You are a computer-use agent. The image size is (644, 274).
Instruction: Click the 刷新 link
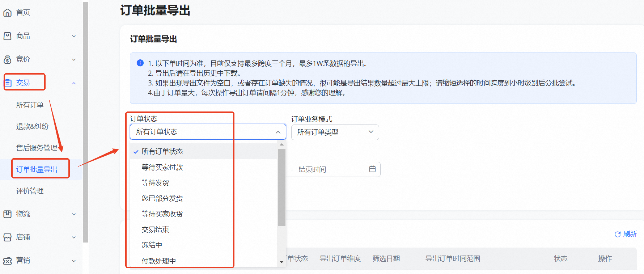tap(630, 234)
